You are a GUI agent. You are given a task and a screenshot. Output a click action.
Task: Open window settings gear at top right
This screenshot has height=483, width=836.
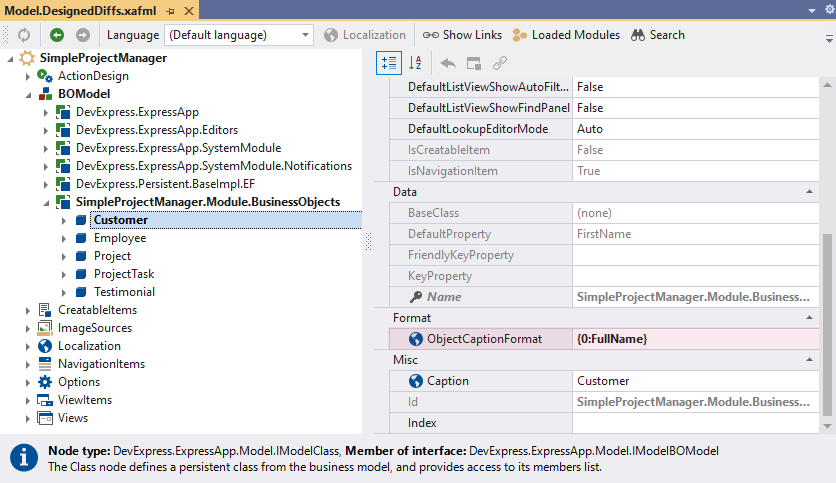830,10
